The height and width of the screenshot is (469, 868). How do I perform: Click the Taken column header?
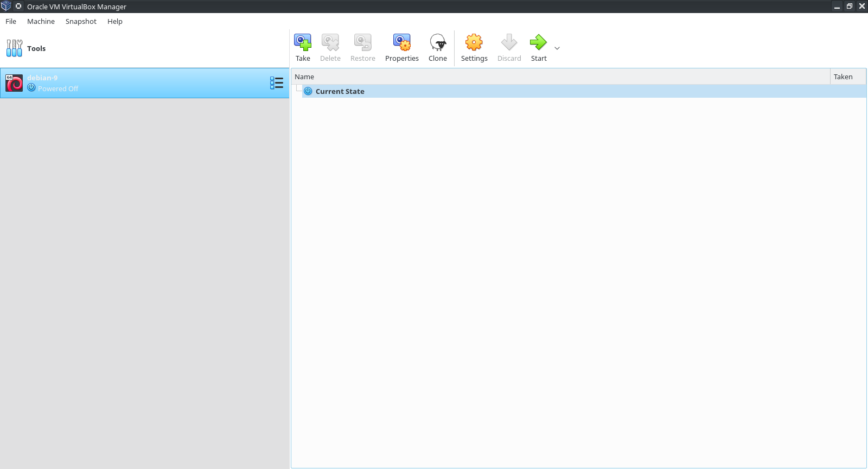pyautogui.click(x=847, y=77)
